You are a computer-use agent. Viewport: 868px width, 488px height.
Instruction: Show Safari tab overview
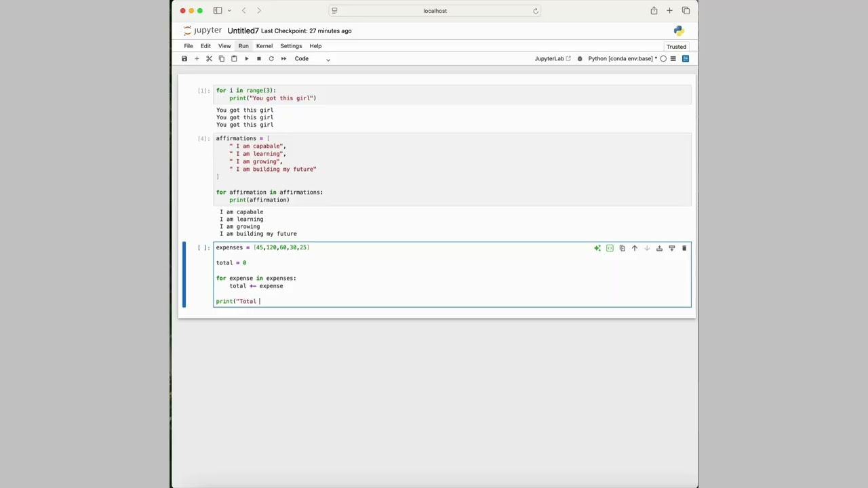(686, 11)
